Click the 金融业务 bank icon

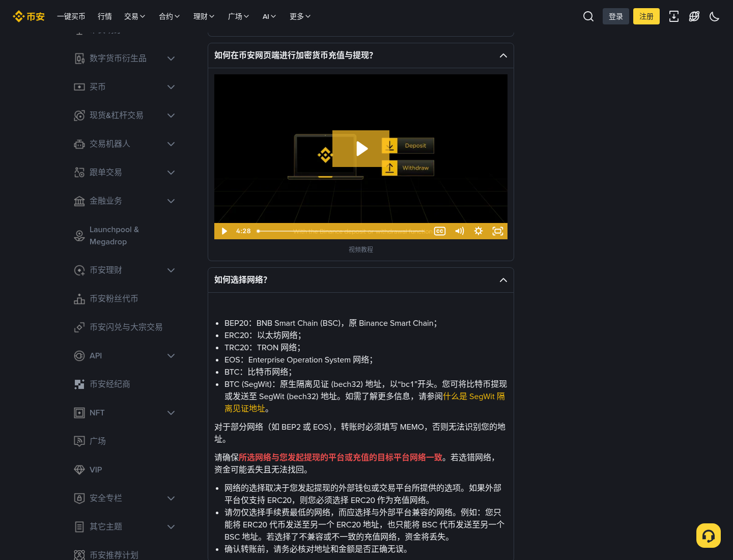(79, 201)
